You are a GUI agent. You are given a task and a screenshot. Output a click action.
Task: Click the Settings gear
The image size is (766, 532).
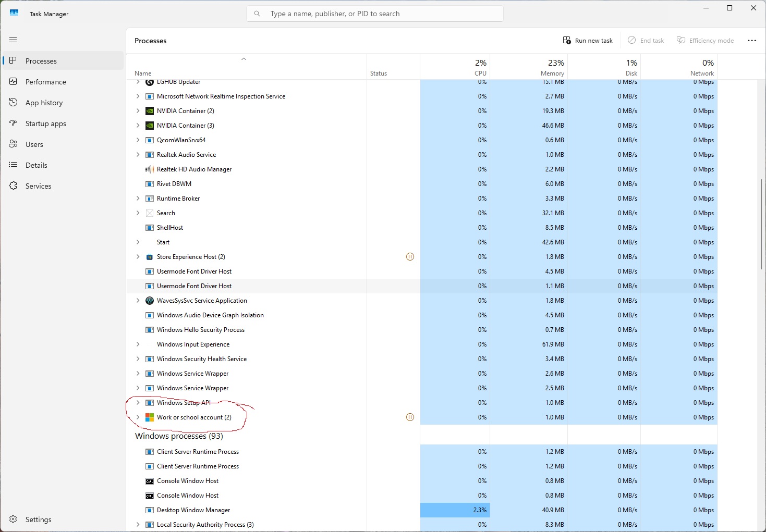point(13,519)
